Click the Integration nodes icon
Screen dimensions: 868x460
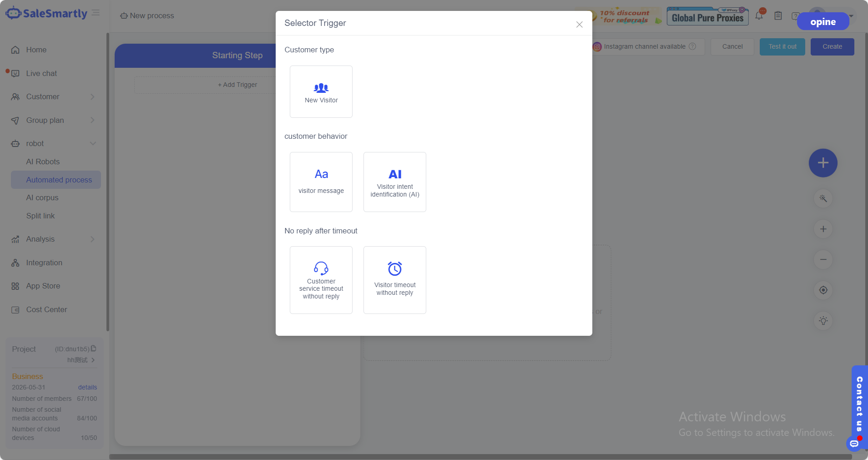[15, 263]
